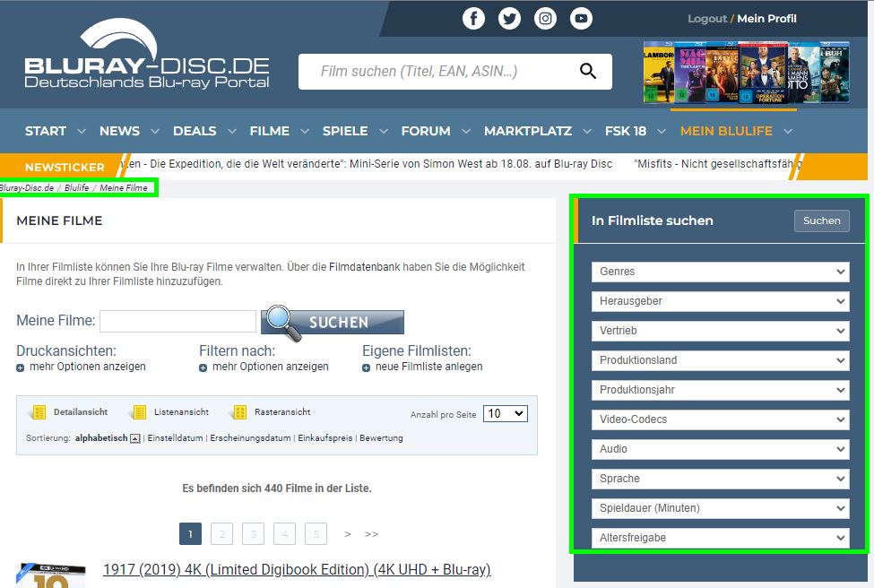This screenshot has height=588, width=874.
Task: Click plus icon for neue Filmliste anlegen
Action: [x=367, y=367]
